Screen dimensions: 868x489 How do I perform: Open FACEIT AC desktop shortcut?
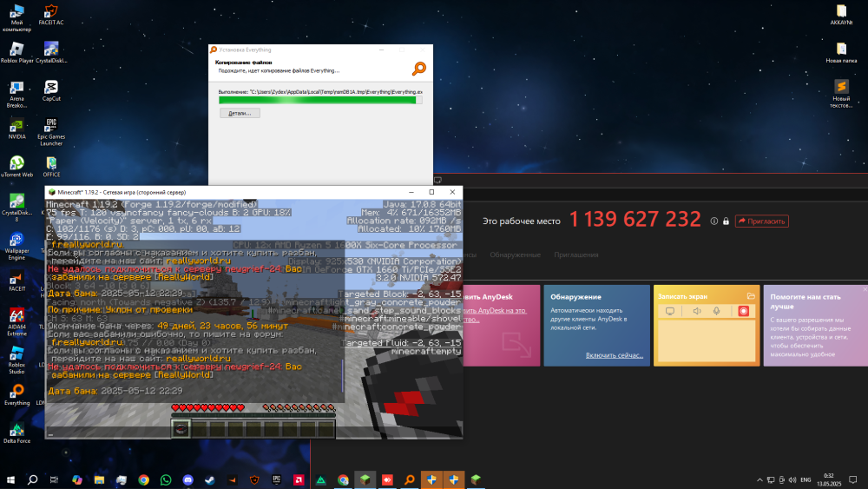click(x=51, y=15)
